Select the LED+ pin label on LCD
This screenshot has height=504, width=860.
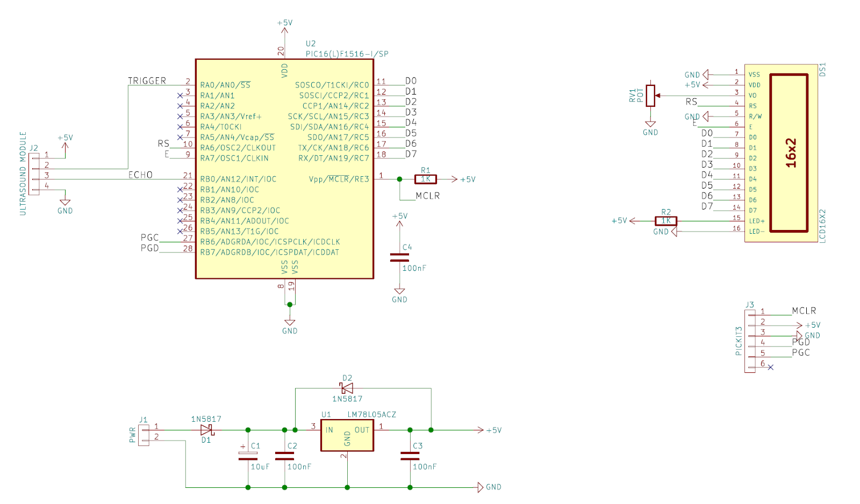[x=757, y=221]
